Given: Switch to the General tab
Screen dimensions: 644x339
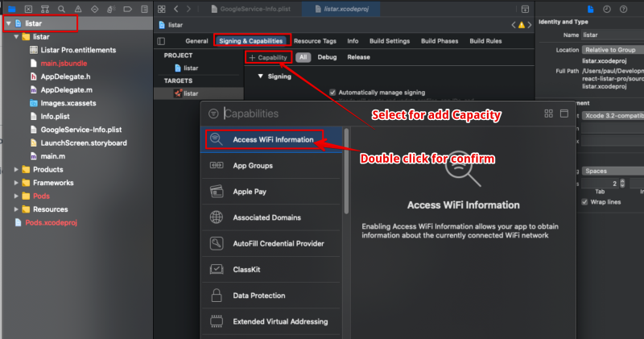Looking at the screenshot, I should click(x=196, y=41).
